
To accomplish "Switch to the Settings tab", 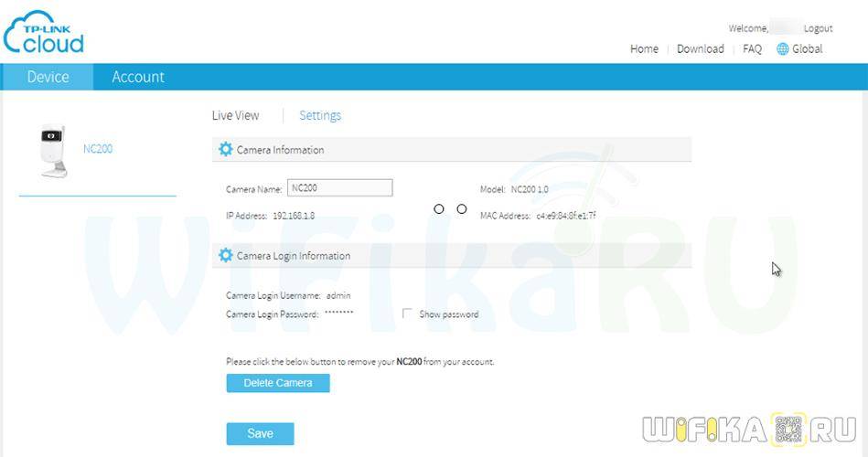I will click(x=320, y=116).
